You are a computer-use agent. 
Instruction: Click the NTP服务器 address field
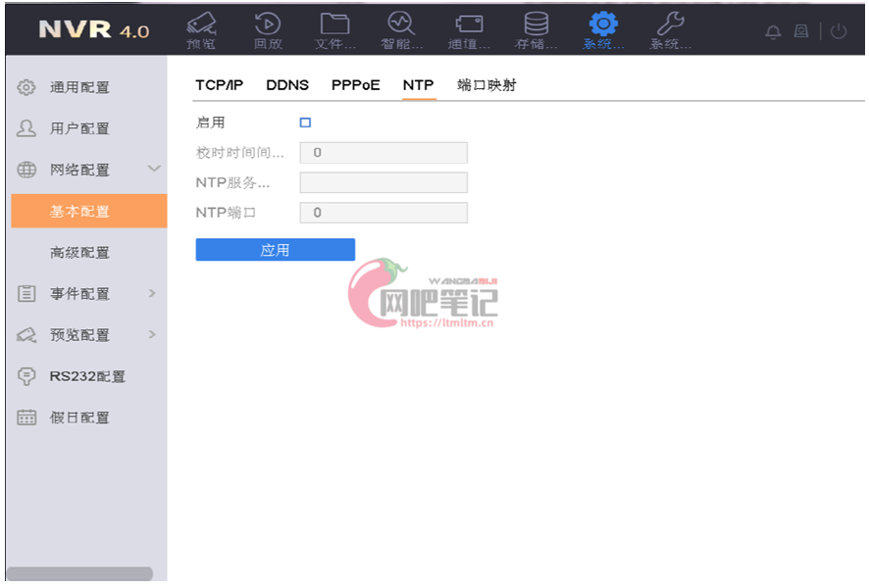383,182
